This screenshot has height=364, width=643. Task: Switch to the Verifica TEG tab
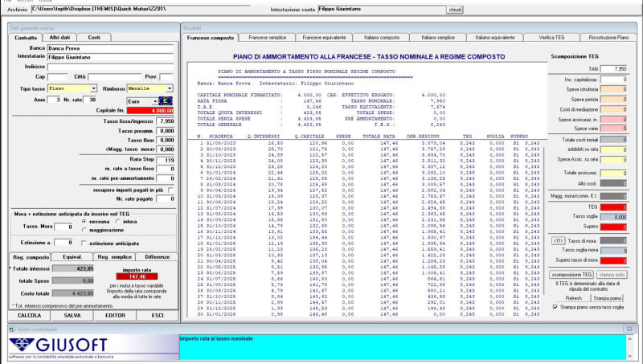click(x=551, y=37)
